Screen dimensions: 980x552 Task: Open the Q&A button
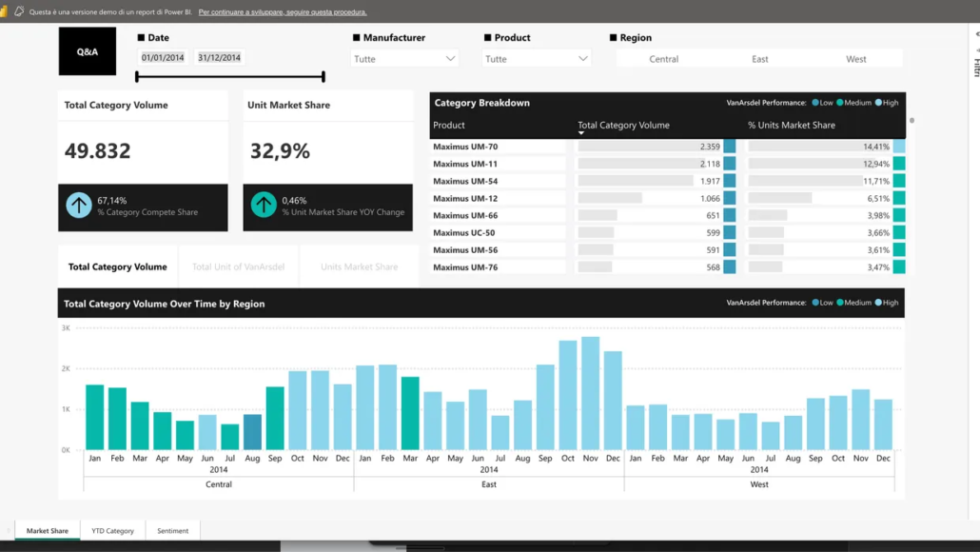pyautogui.click(x=88, y=51)
